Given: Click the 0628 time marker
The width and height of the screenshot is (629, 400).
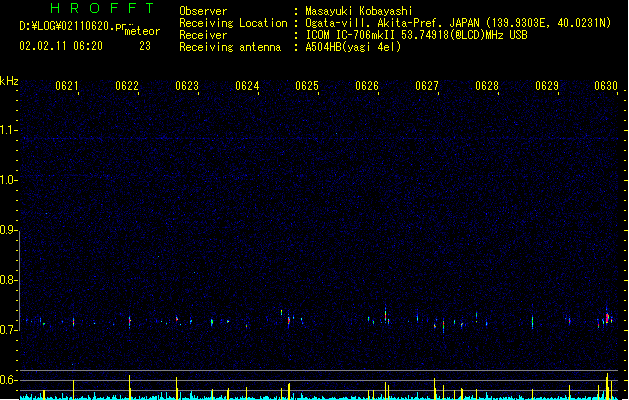Looking at the screenshot, I should (x=487, y=86).
